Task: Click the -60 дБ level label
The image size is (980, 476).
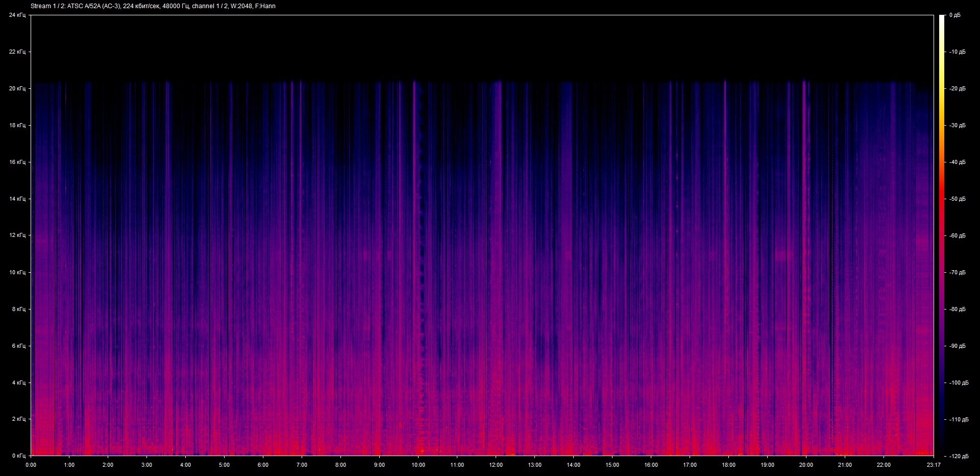Action: [958, 236]
